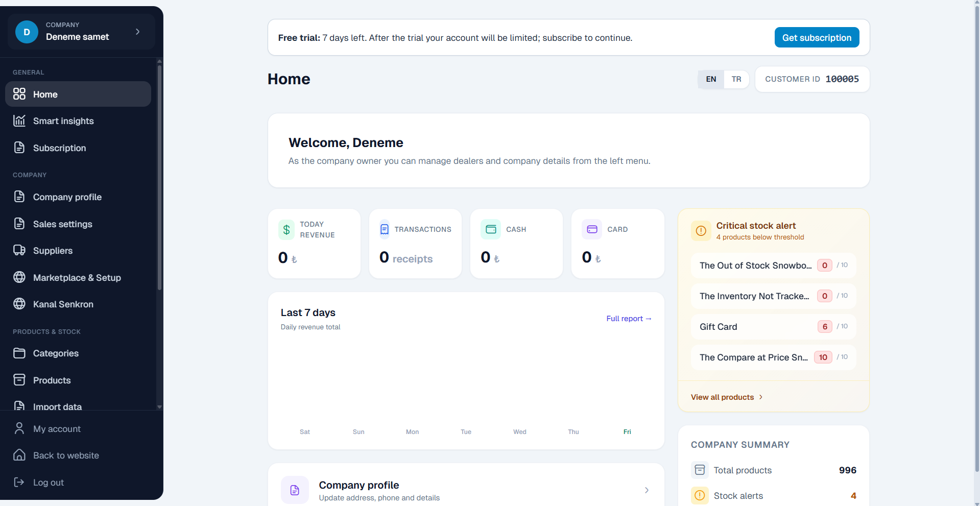Click the Import data file icon
Screen dimensions: 980x506
(19, 406)
